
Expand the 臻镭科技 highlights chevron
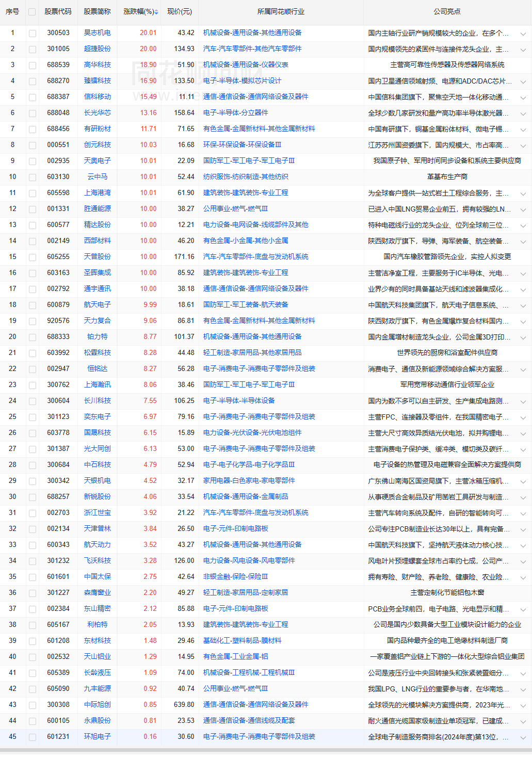point(523,82)
